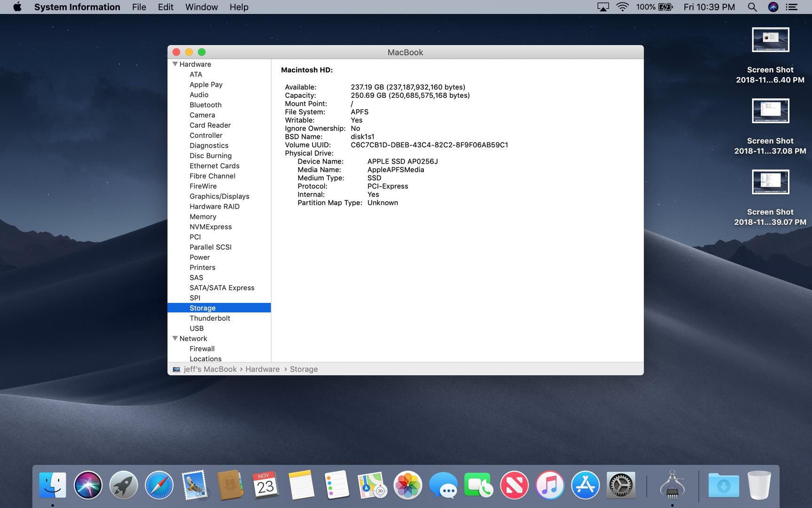
Task: Open FaceTime app in Dock
Action: tap(478, 484)
